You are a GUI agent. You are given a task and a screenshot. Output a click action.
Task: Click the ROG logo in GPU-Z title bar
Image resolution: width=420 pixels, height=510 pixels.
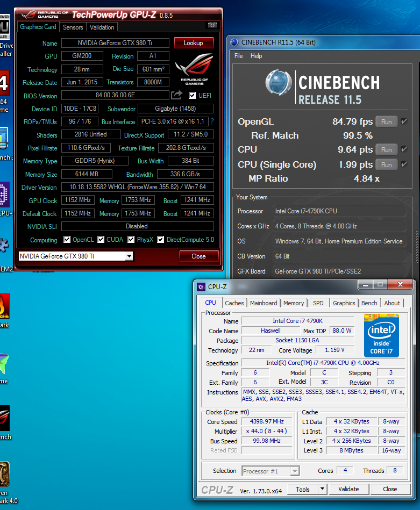[29, 15]
